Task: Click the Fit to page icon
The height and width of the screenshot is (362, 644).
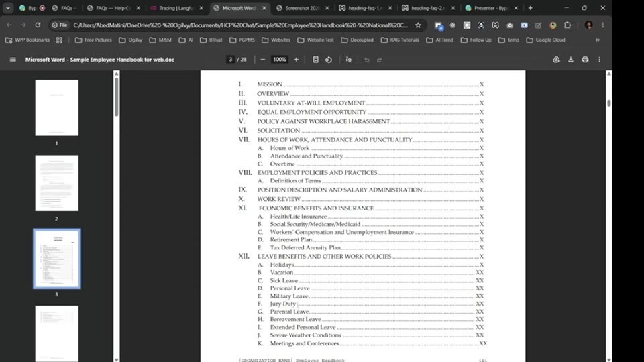Action: 315,60
